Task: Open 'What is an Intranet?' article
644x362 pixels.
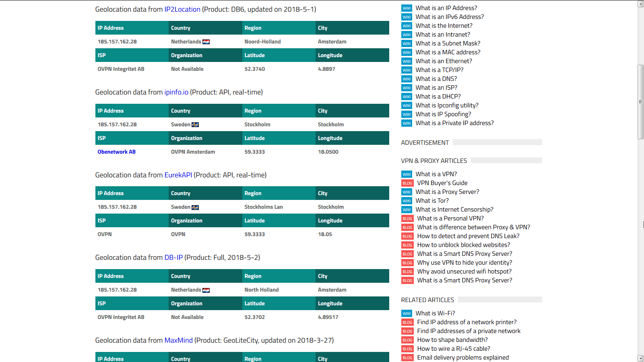Action: point(443,35)
